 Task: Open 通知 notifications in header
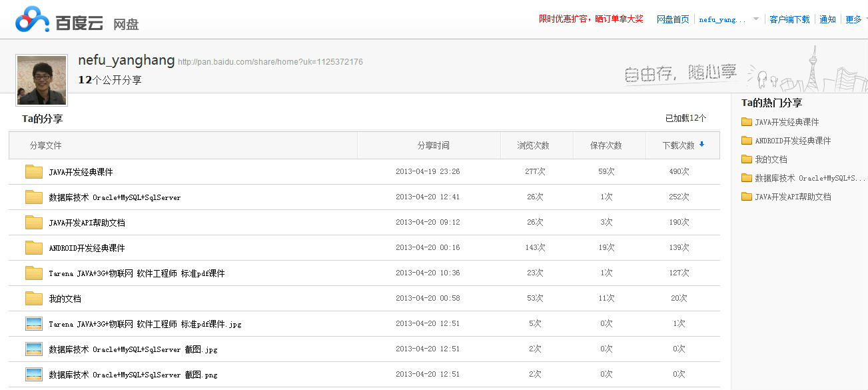827,19
